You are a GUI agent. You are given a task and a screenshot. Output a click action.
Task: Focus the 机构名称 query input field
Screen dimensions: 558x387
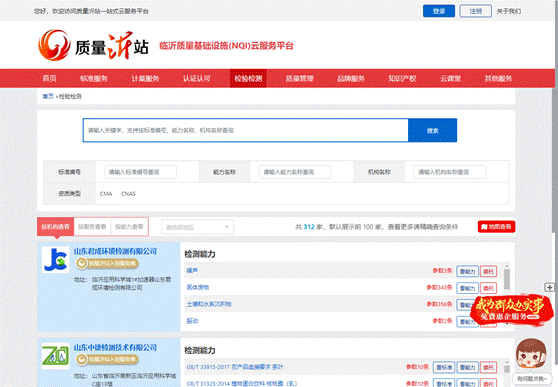pyautogui.click(x=450, y=172)
